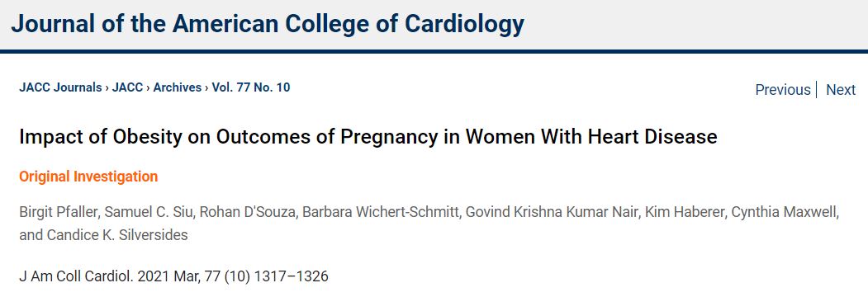Open the Journal of the American College of Cardiology homepage title
This screenshot has width=868, height=297.
point(268,24)
